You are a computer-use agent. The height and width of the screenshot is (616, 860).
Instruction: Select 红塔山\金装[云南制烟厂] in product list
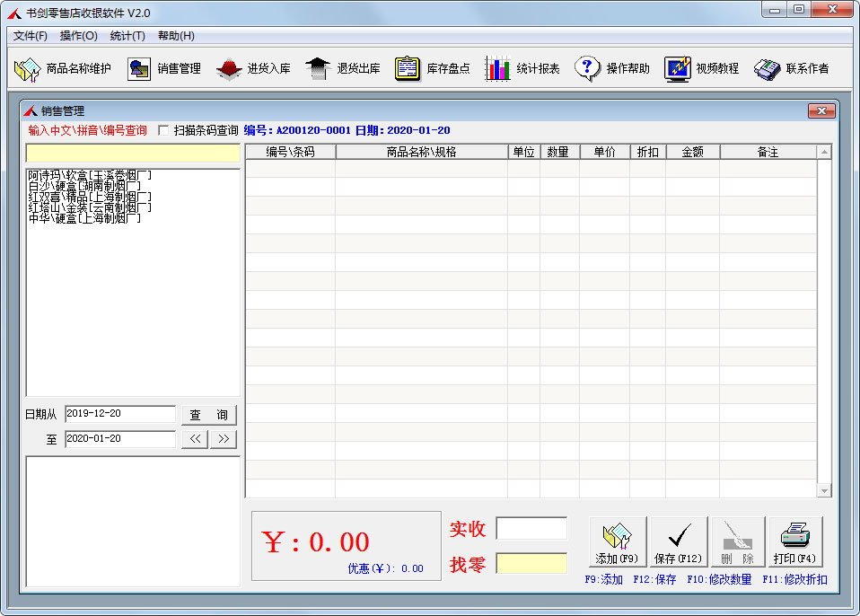click(90, 207)
